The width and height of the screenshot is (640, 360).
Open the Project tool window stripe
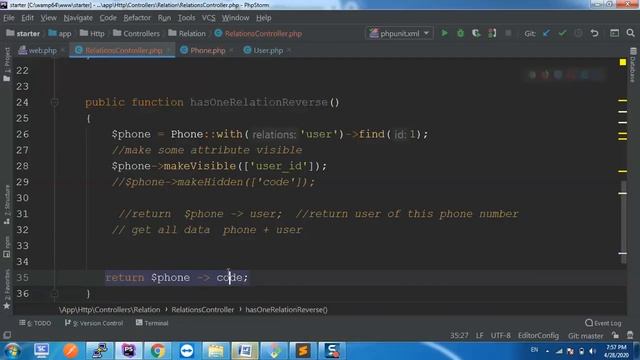point(7,64)
